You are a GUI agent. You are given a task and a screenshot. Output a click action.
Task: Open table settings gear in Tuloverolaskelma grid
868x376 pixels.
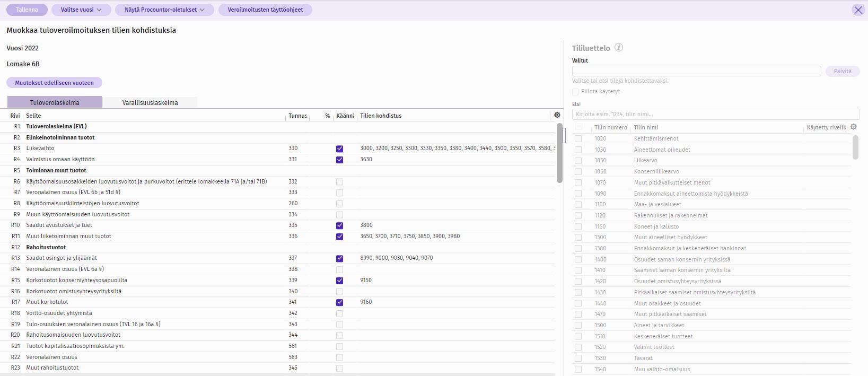coord(557,115)
